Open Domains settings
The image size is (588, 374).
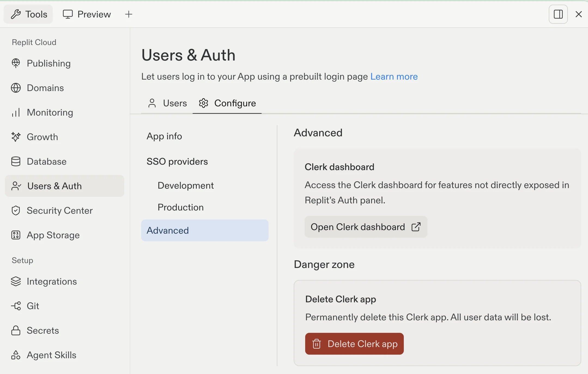click(65, 88)
